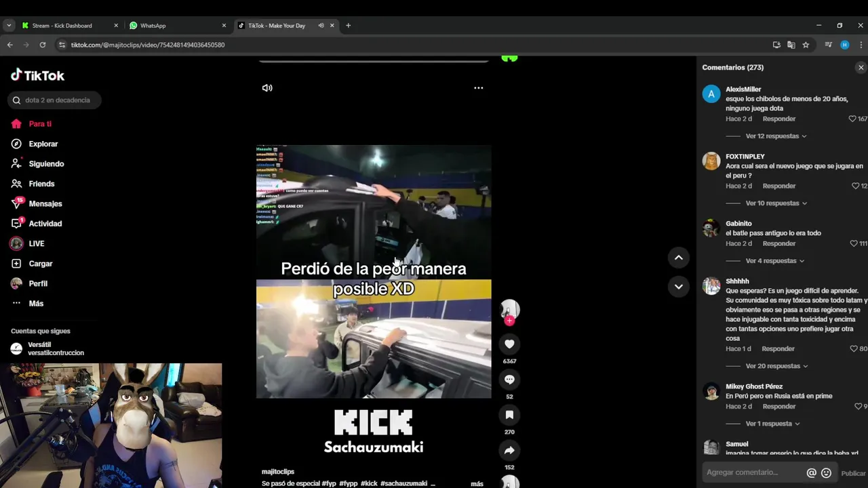Save video with bookmark icon

click(509, 415)
